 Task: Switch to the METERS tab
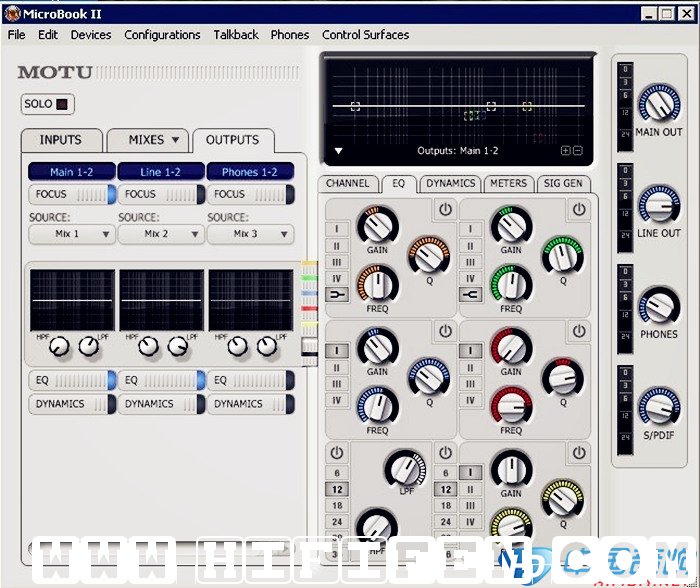508,183
